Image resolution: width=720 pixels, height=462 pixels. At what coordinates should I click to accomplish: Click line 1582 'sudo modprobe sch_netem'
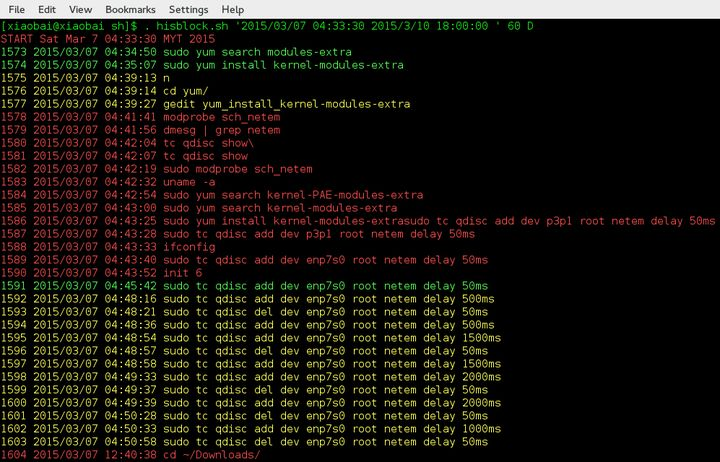[157, 169]
